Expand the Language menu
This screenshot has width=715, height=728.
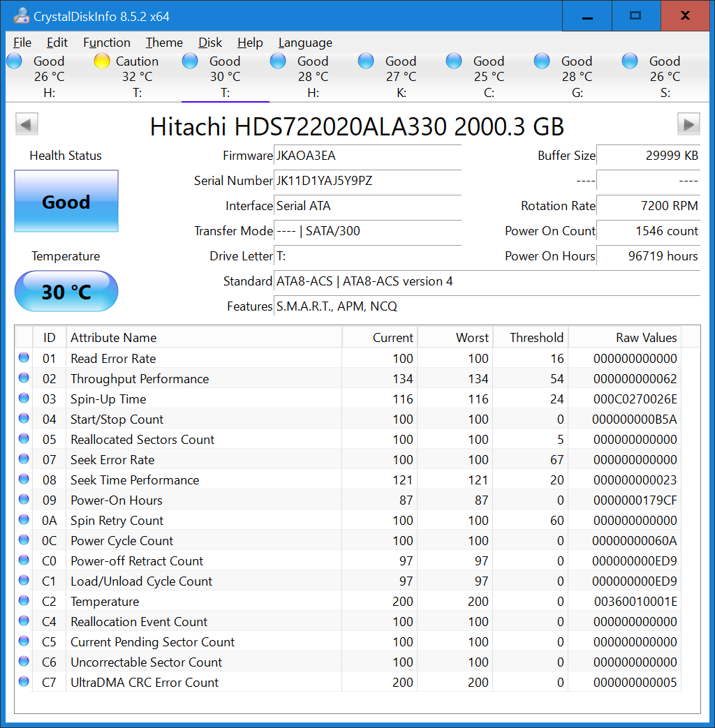pos(305,43)
